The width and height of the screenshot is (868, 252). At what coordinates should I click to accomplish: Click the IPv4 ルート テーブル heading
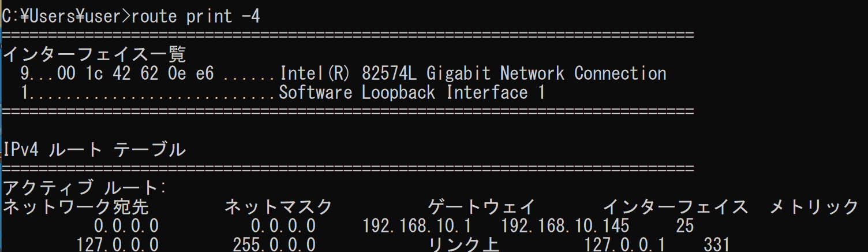click(x=95, y=150)
